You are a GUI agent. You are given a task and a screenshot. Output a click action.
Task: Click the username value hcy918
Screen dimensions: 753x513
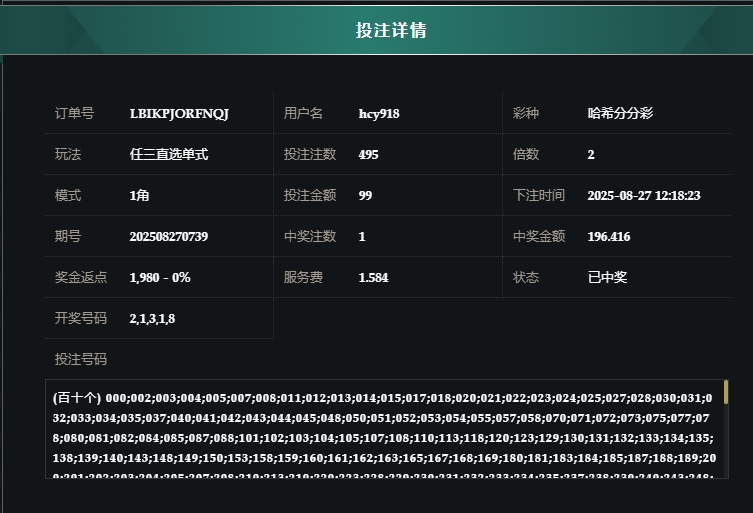(379, 114)
